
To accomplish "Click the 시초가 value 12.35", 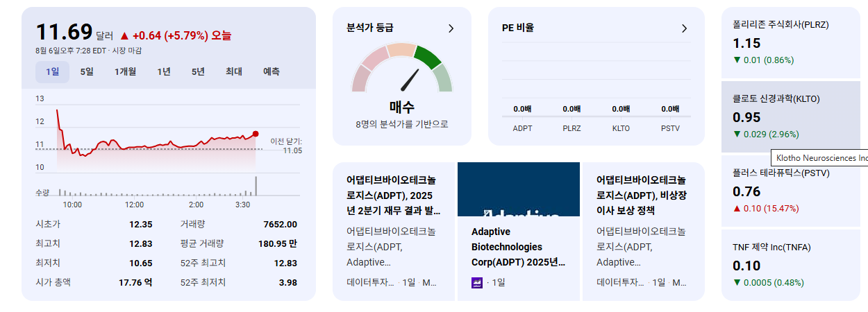I will (140, 224).
